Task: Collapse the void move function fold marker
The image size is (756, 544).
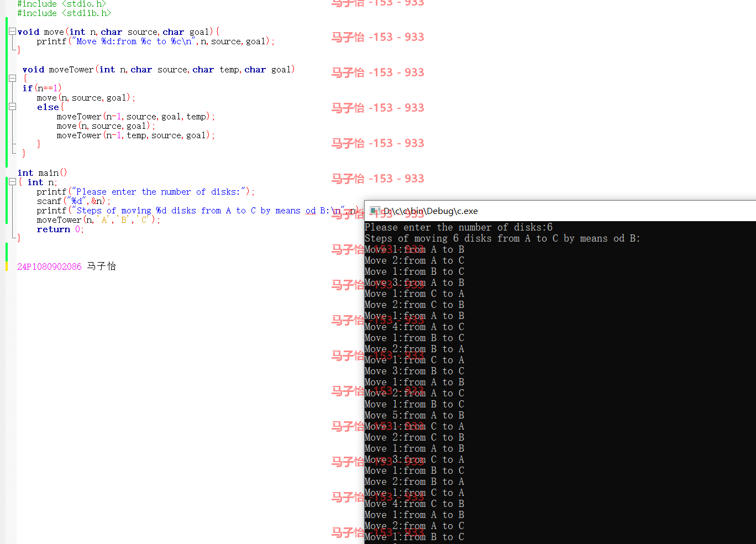Action: click(12, 32)
